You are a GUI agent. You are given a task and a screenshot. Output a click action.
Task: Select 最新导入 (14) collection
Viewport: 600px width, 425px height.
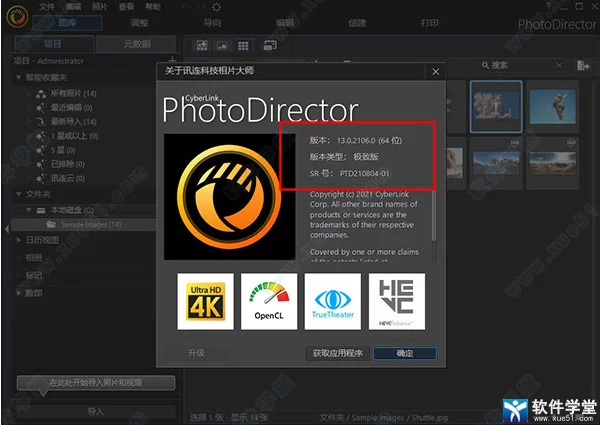coord(73,122)
